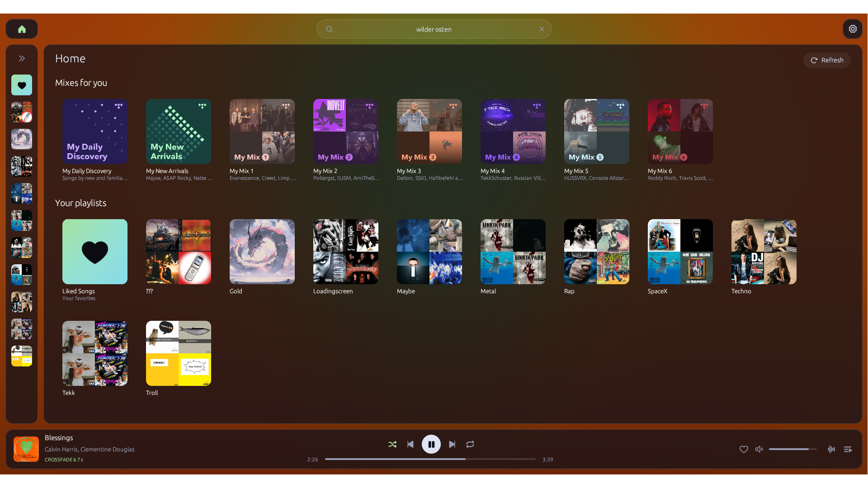The image size is (868, 488).
Task: Toggle repeat mode
Action: tap(470, 444)
